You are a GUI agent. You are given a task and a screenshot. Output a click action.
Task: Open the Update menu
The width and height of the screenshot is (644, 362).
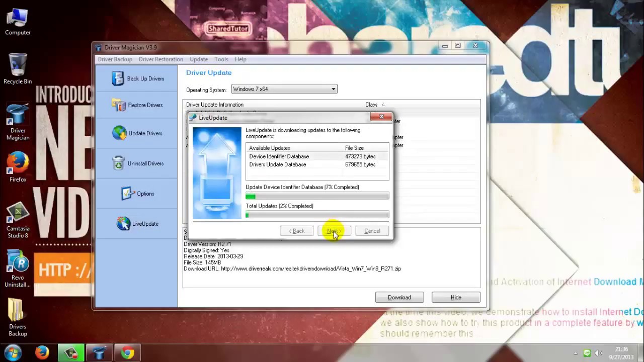tap(199, 59)
